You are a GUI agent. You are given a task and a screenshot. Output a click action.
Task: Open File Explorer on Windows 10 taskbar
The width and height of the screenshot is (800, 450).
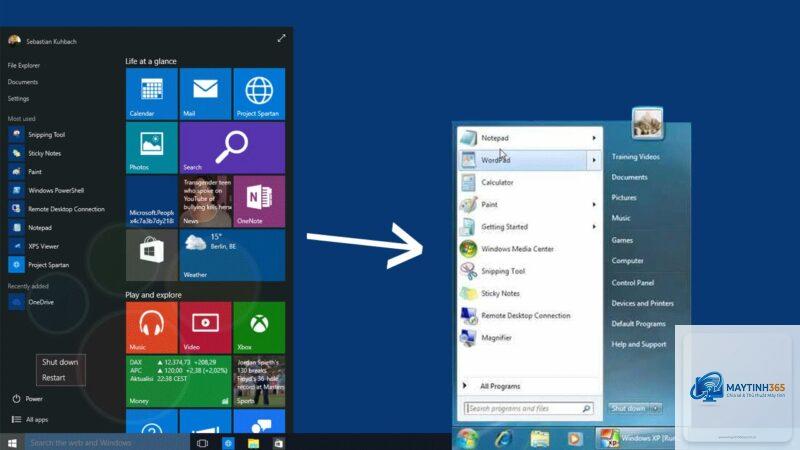tap(254, 443)
